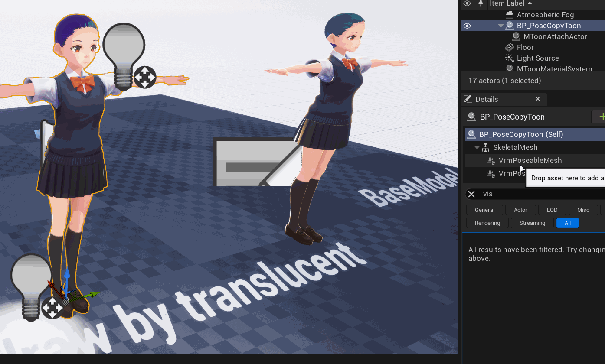Click the BP_PoseCopyToon actor name field

tap(512, 117)
